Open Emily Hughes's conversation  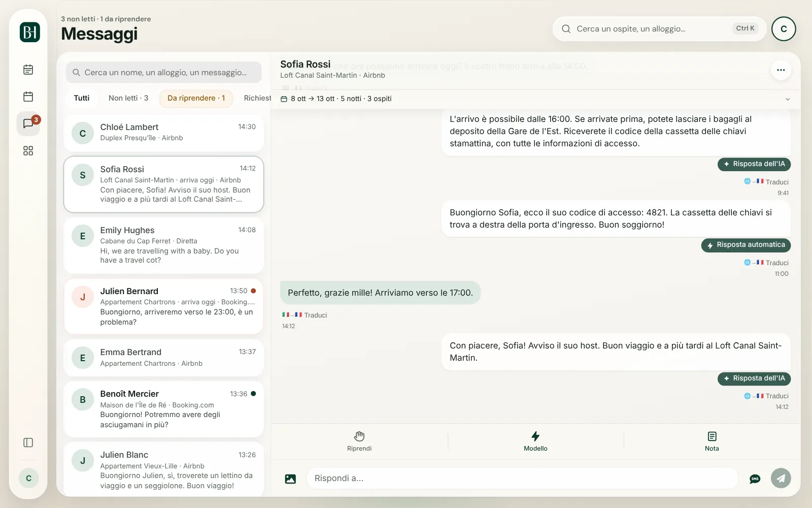(x=163, y=245)
